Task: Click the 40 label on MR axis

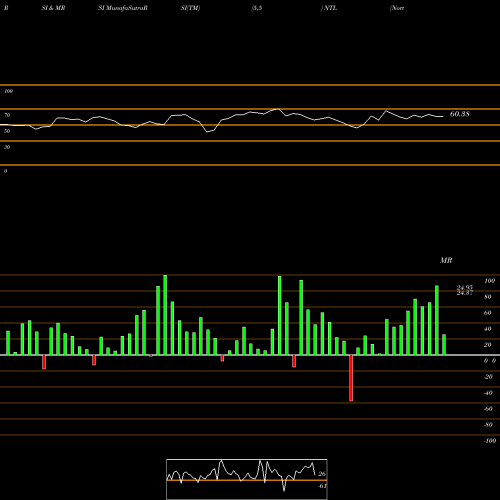Action: (488, 329)
